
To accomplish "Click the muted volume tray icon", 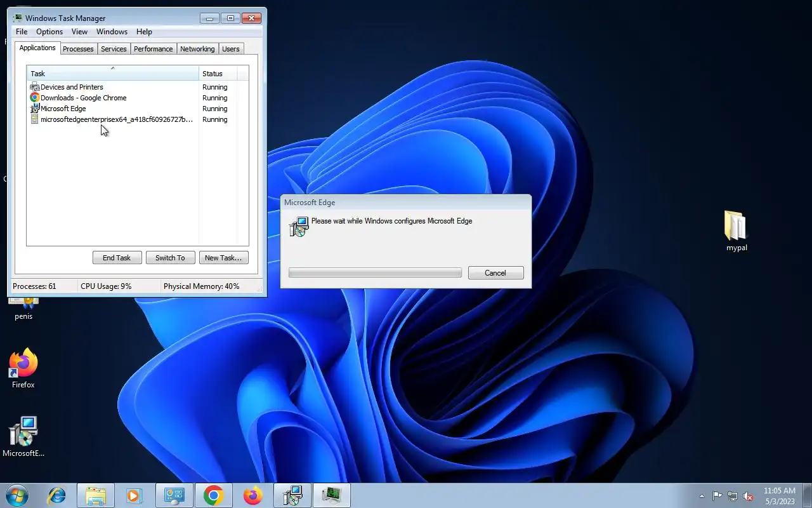I will [x=749, y=496].
